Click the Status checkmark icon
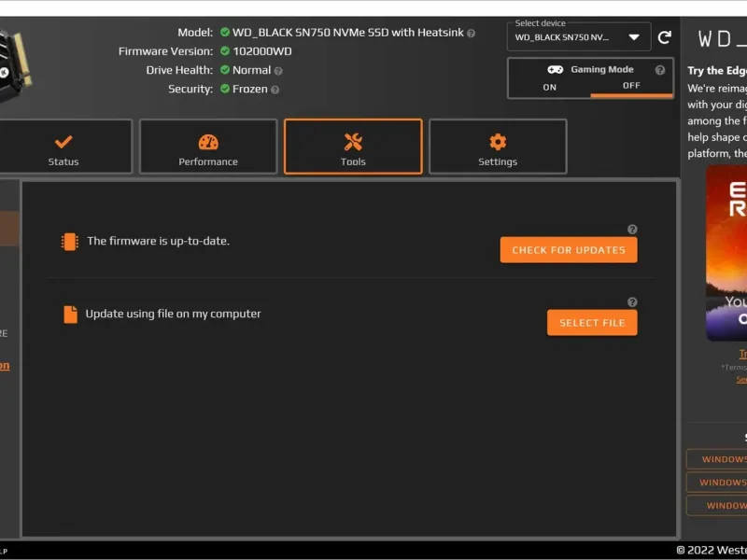 point(63,142)
